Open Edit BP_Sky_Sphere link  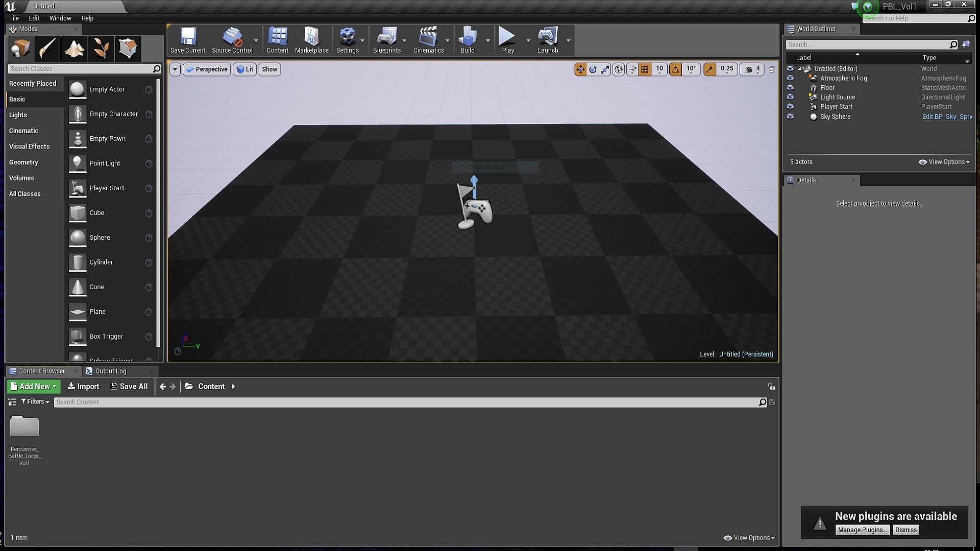point(947,117)
